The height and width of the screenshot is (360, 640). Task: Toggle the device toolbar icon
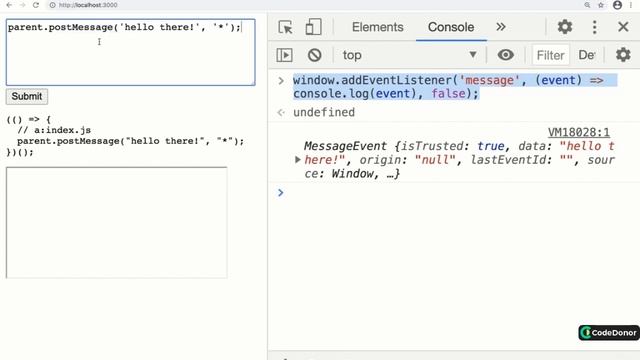pos(313,27)
